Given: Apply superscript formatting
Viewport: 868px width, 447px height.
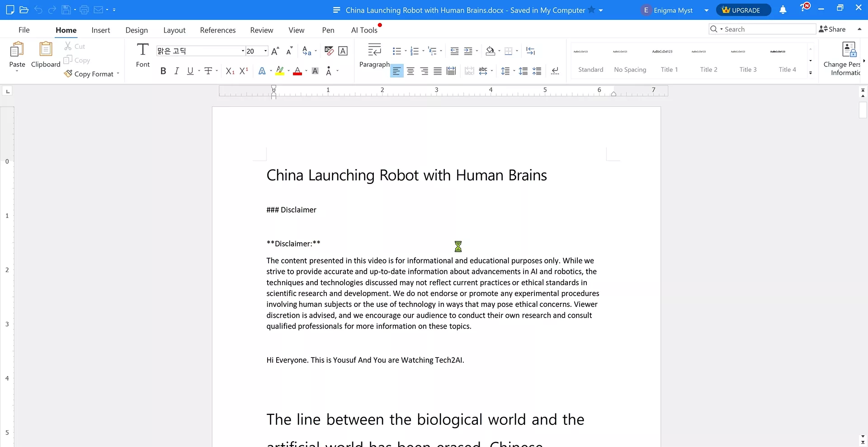Looking at the screenshot, I should tap(244, 71).
